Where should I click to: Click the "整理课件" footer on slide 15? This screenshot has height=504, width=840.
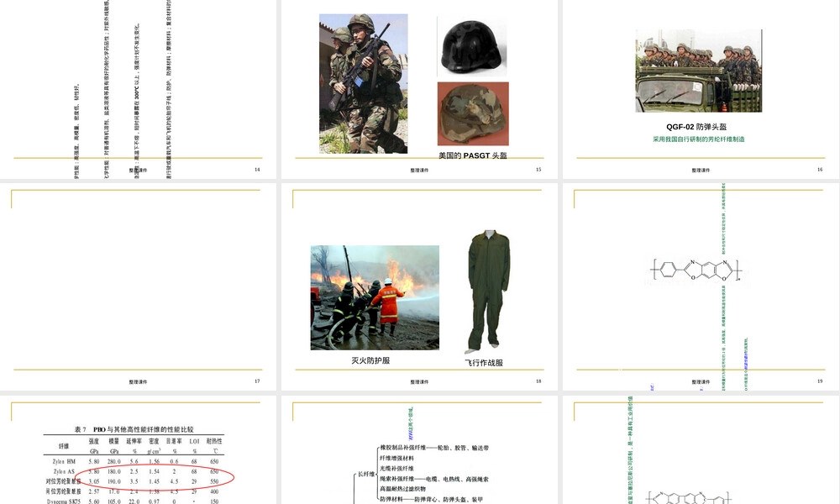pos(419,171)
